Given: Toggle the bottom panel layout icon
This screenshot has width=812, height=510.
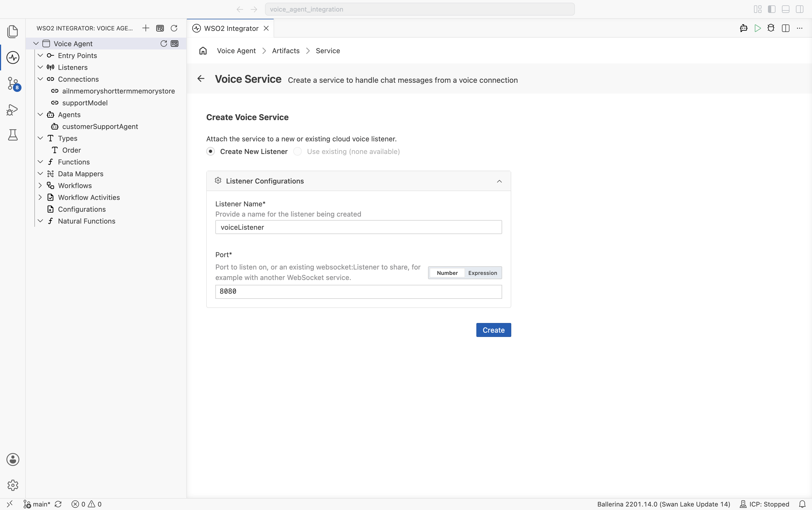Looking at the screenshot, I should (x=786, y=9).
